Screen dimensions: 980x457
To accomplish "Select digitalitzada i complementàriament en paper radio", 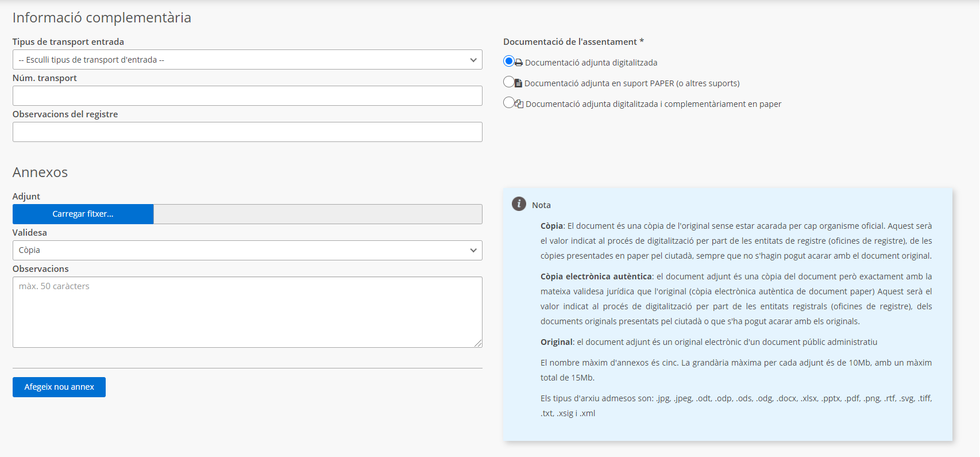I will 508,102.
